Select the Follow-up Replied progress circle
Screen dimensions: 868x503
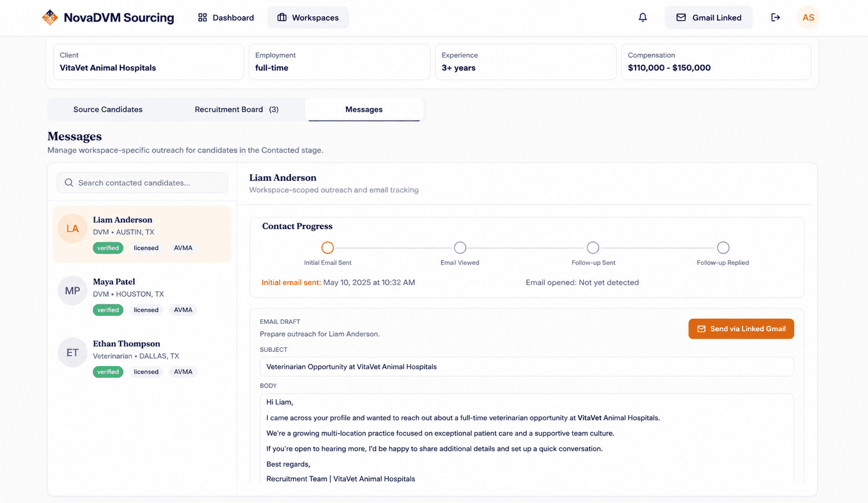[x=723, y=248]
